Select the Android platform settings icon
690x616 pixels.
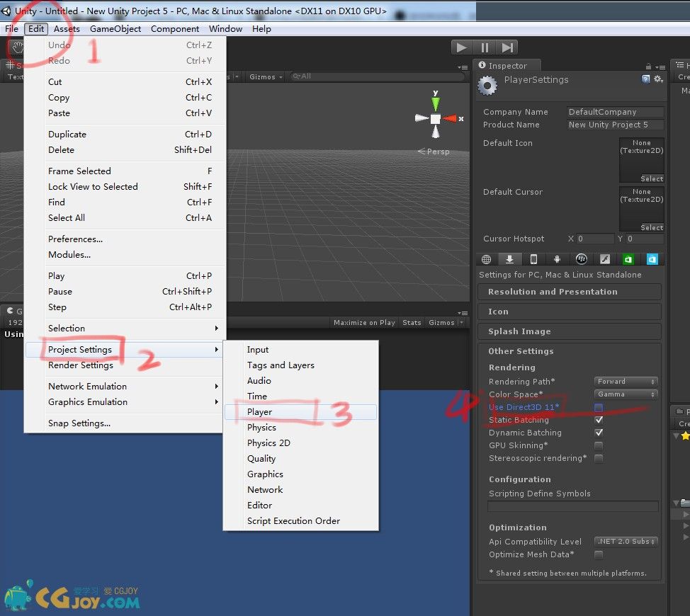click(558, 259)
